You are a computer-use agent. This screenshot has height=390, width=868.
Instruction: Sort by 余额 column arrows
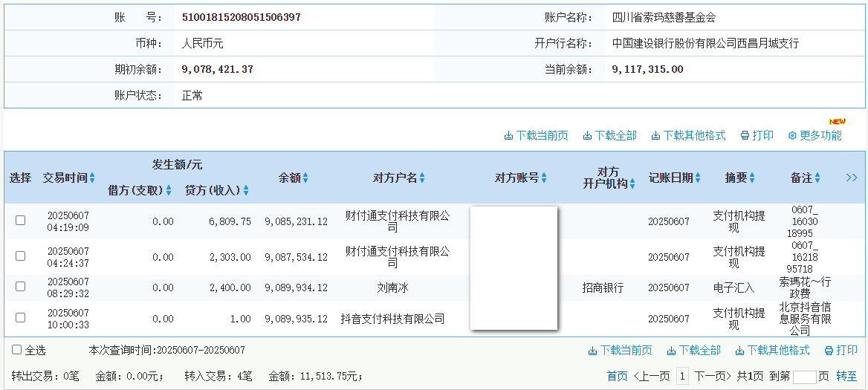pos(305,178)
